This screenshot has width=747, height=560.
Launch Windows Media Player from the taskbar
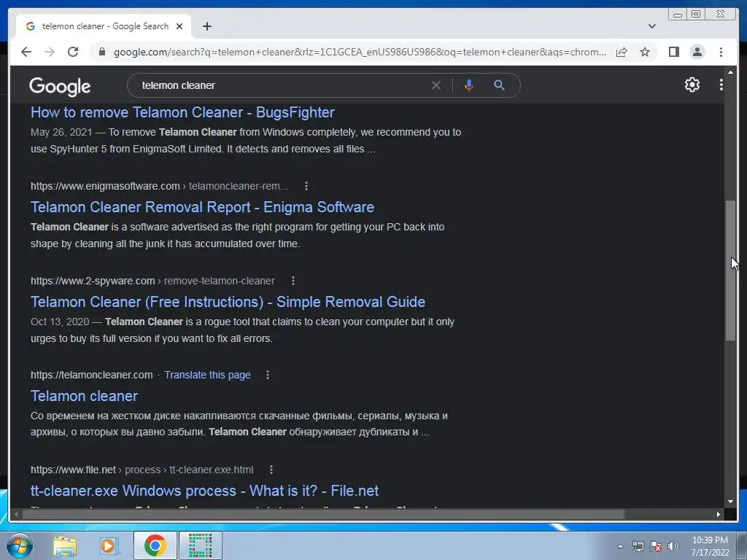109,545
